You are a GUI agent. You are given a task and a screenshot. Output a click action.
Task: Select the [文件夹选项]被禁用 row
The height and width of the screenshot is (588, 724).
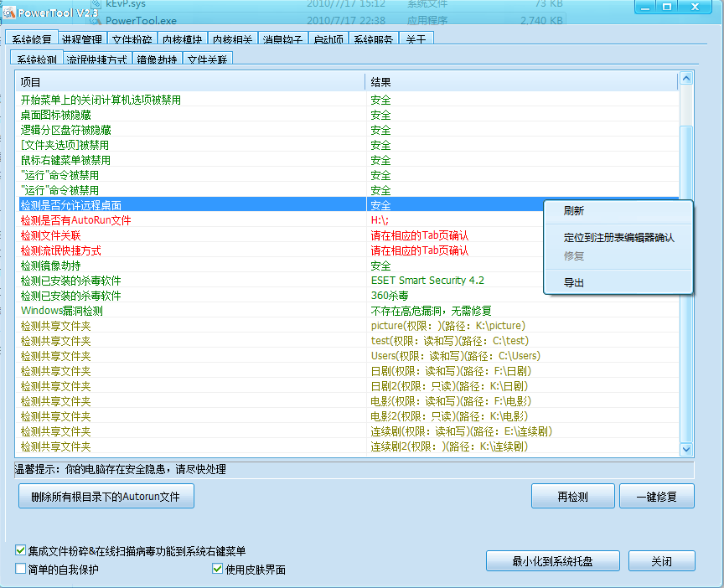tap(349, 145)
